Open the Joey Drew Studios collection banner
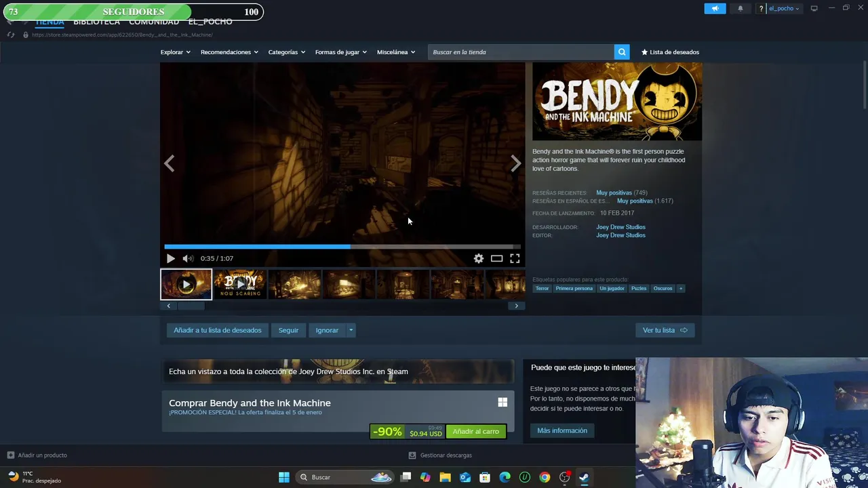 [338, 371]
